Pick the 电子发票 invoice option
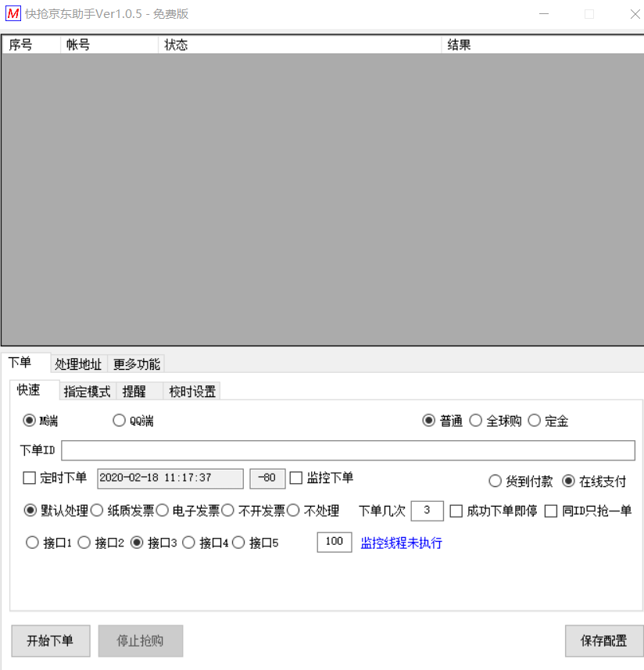Screen dimensions: 644x670 coord(163,511)
